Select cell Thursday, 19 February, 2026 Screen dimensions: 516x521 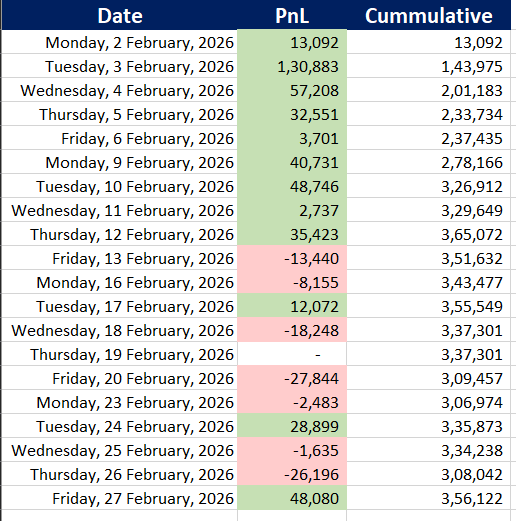tap(120, 354)
